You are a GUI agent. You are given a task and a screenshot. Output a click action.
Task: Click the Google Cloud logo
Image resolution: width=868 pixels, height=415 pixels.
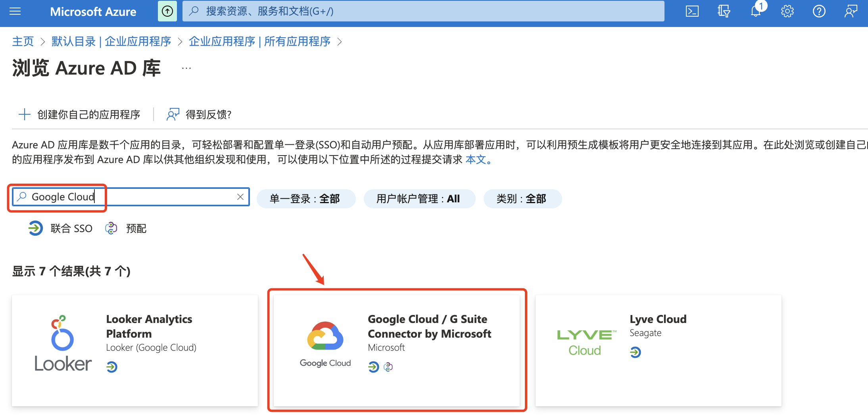[x=325, y=344]
